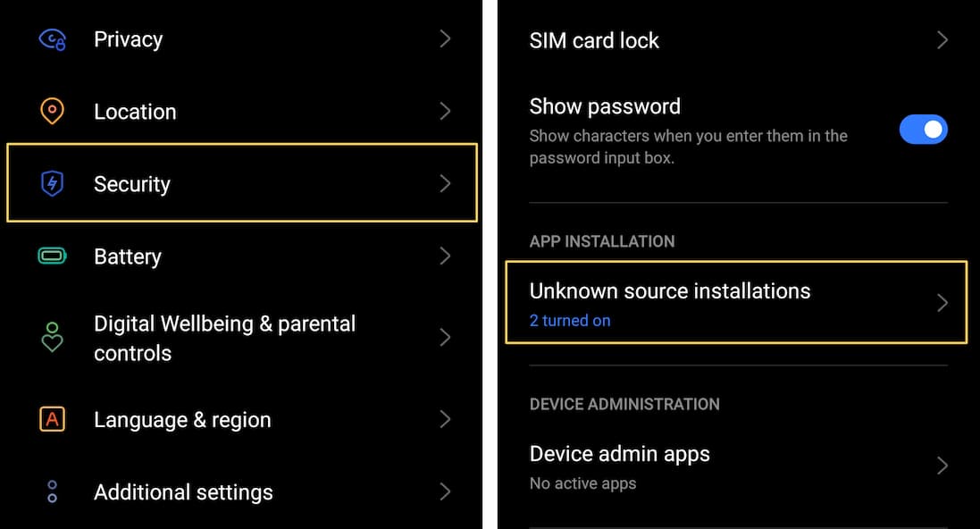Open Location settings
The width and height of the screenshot is (980, 529).
coord(135,112)
